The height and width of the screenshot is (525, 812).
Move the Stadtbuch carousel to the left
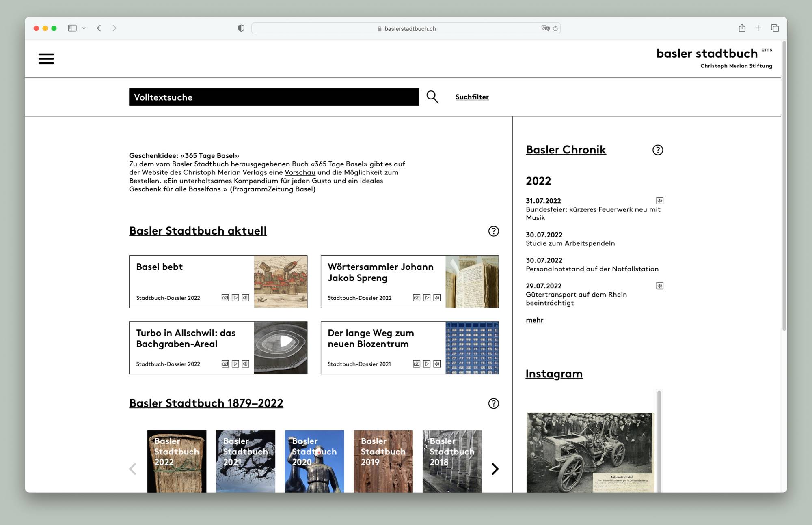tap(133, 469)
